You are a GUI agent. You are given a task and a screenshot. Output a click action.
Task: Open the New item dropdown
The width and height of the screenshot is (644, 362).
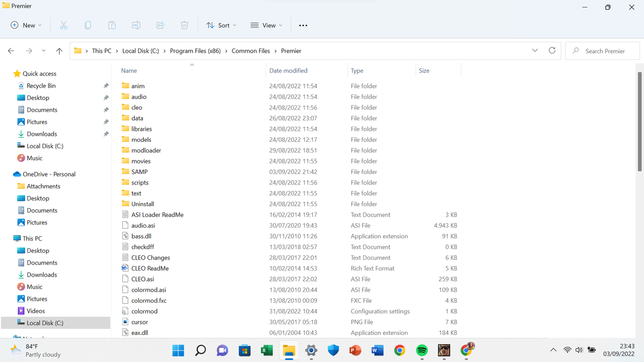pyautogui.click(x=26, y=25)
